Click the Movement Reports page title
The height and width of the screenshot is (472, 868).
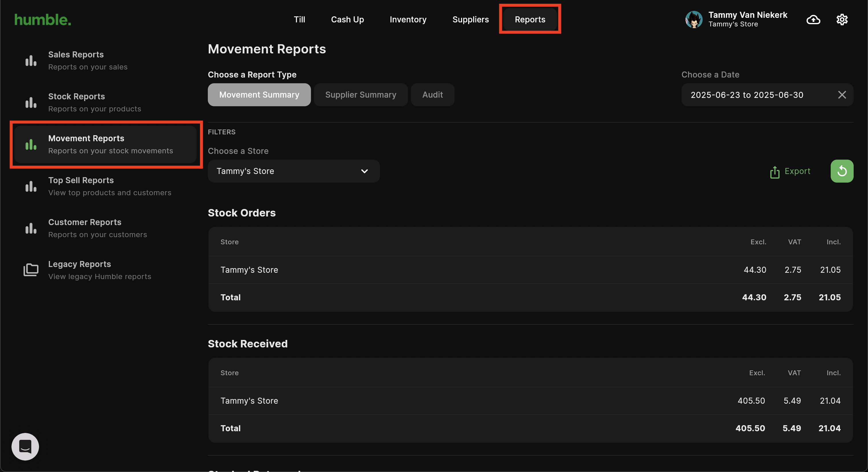(267, 49)
